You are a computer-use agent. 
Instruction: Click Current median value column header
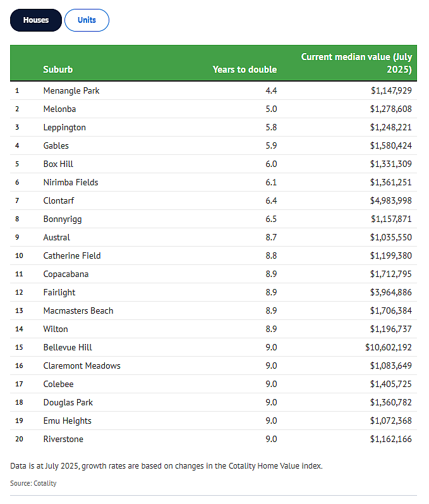pos(356,63)
